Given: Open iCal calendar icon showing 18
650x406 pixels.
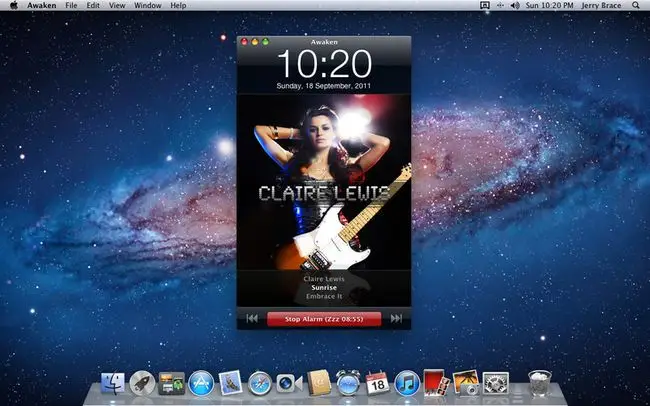Looking at the screenshot, I should click(378, 383).
